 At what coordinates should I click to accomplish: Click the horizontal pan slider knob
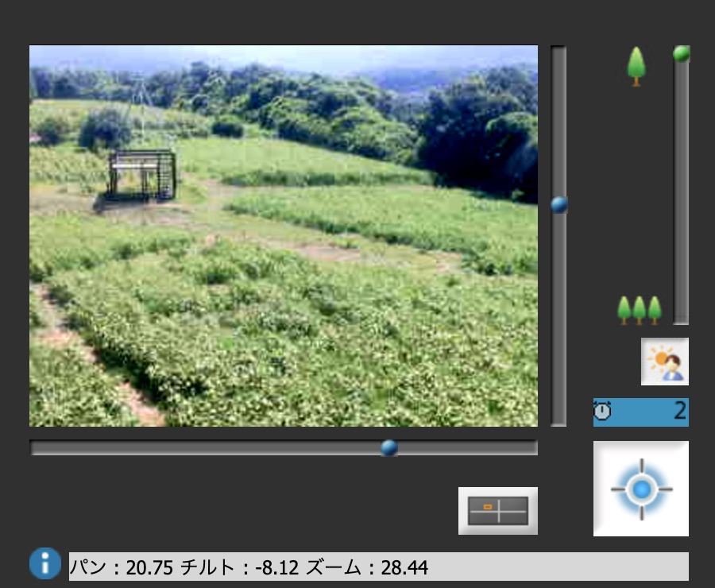pos(389,448)
